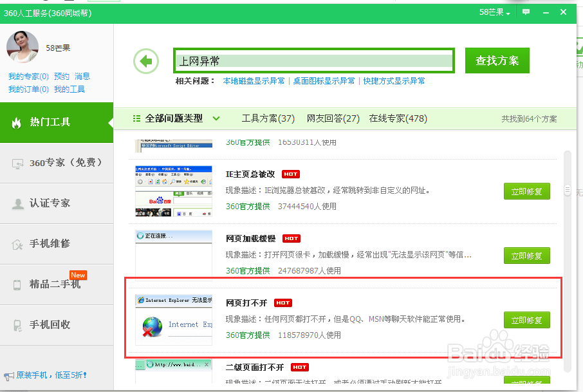Open the feedback message icon in title bar
This screenshot has height=392, width=583.
(x=526, y=12)
